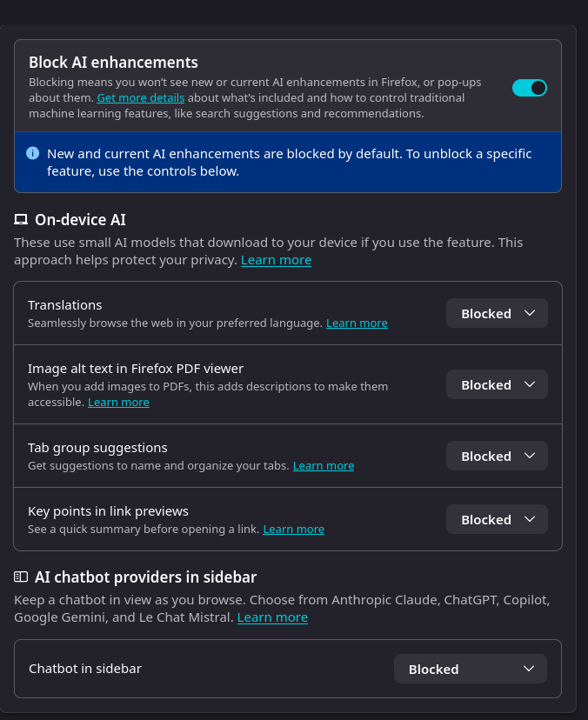The height and width of the screenshot is (720, 588).
Task: Expand the Tab group suggestions dropdown
Action: pos(497,457)
